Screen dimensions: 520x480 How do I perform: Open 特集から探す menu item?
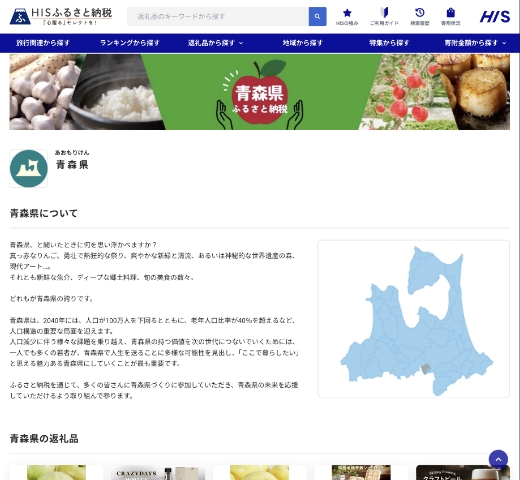(389, 43)
